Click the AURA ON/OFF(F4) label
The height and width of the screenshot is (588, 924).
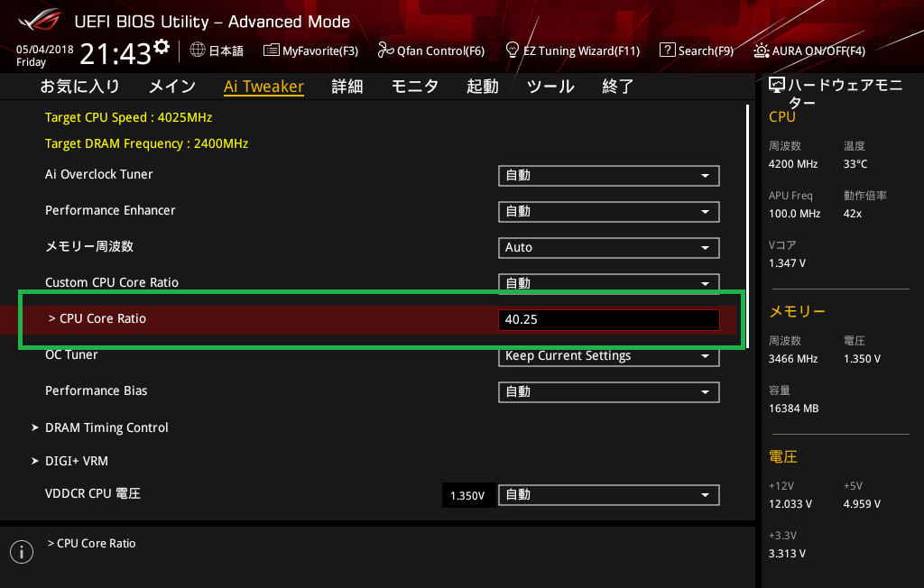point(818,51)
